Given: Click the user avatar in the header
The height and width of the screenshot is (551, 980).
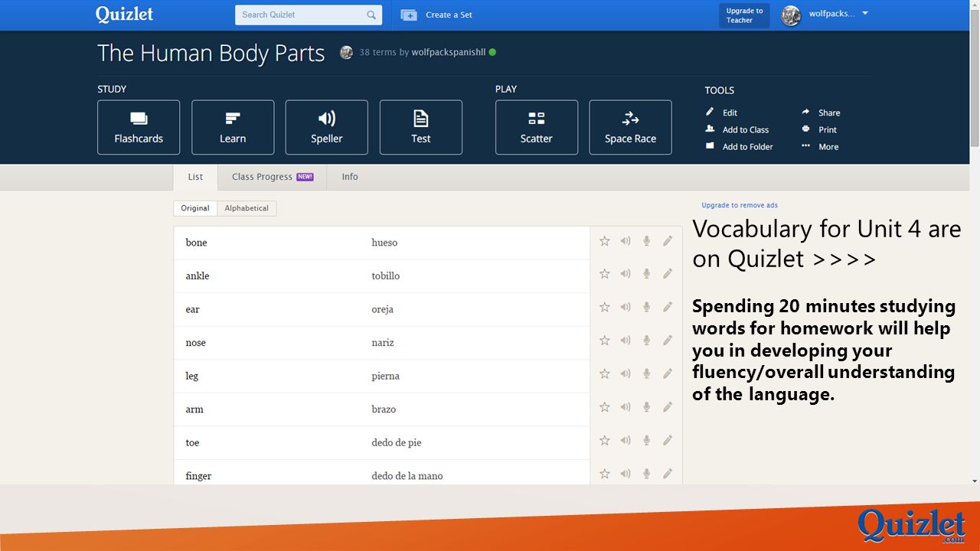Looking at the screenshot, I should click(x=791, y=15).
